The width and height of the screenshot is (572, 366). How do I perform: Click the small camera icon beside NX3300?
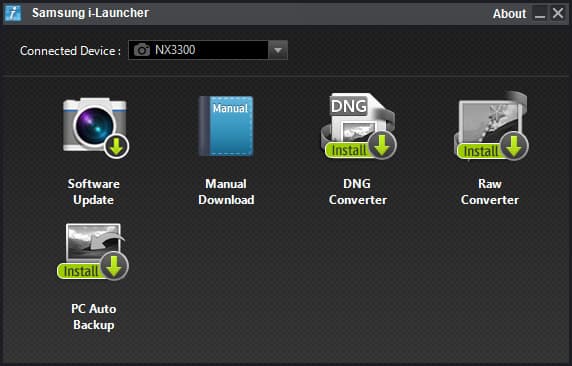click(142, 50)
